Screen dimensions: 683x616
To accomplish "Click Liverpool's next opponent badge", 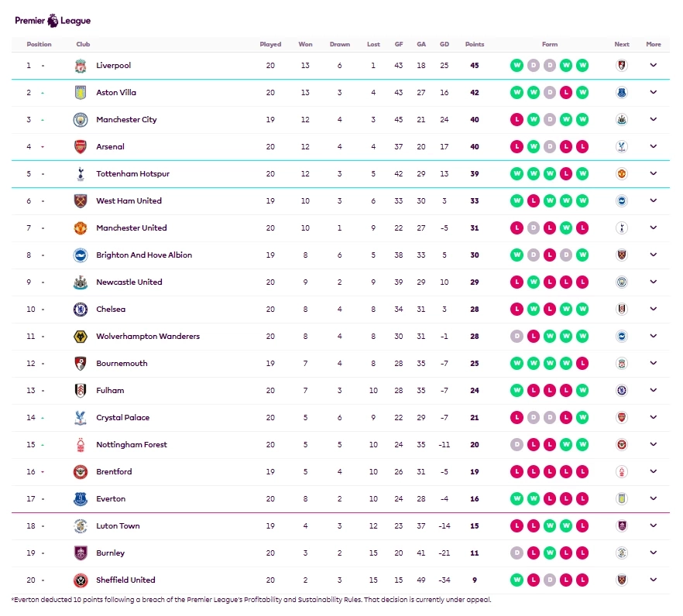I will coord(621,66).
